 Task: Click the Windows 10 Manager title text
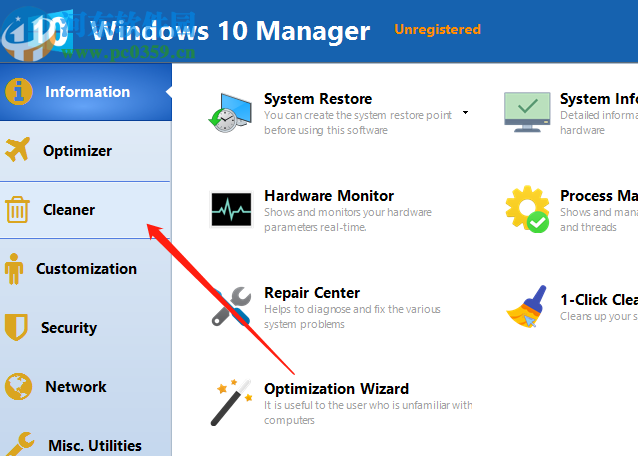click(231, 31)
